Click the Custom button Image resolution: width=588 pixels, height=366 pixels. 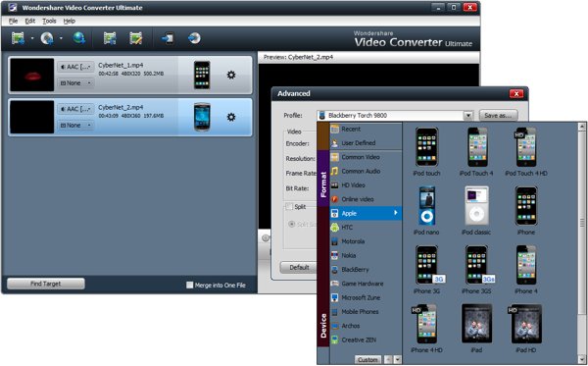(367, 359)
